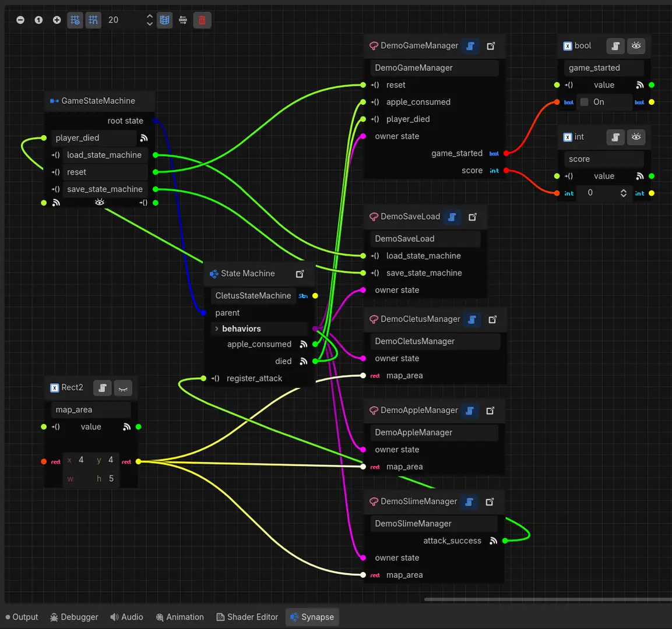
Task: Click the game_started name field in bool
Action: pos(604,68)
